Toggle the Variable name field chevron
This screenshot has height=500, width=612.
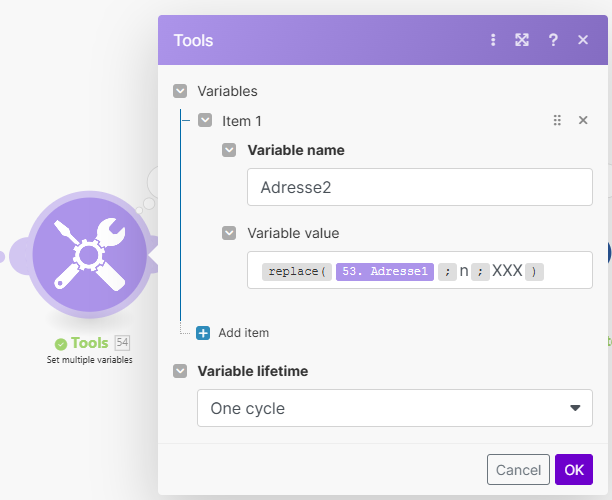[x=229, y=151]
